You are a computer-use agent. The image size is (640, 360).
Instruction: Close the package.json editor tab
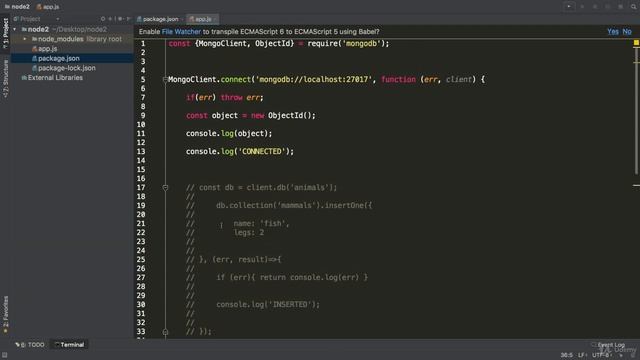(x=182, y=19)
